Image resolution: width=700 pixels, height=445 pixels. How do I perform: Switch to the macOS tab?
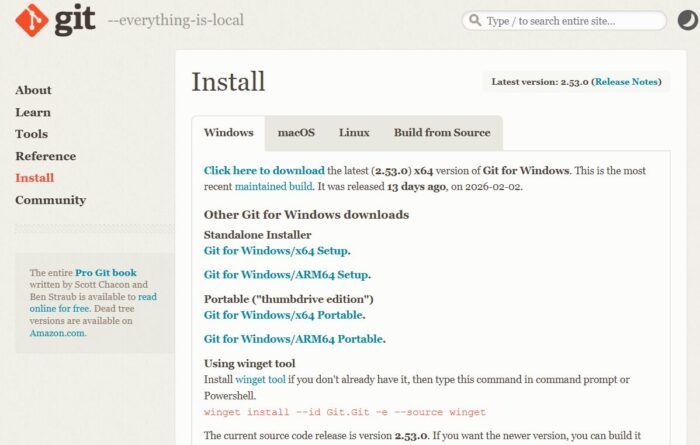click(296, 133)
